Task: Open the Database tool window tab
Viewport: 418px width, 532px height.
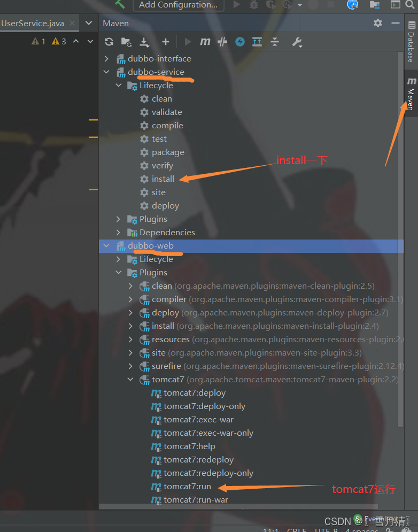Action: pyautogui.click(x=411, y=42)
